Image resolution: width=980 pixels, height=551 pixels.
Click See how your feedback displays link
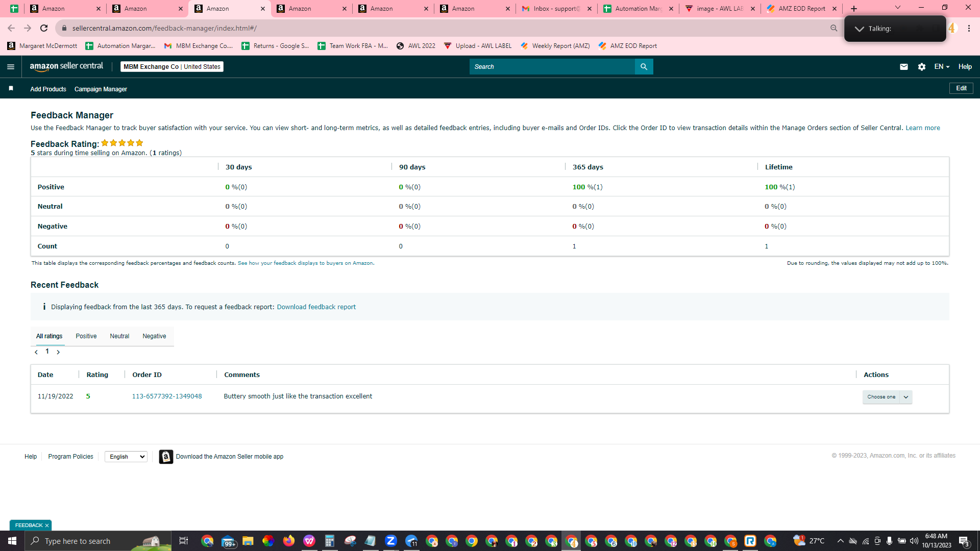coord(305,263)
